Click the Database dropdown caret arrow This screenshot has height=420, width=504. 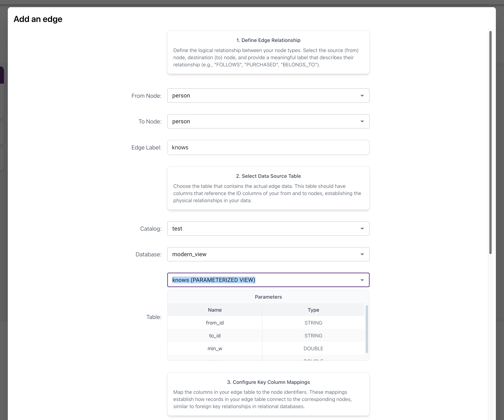tap(362, 254)
